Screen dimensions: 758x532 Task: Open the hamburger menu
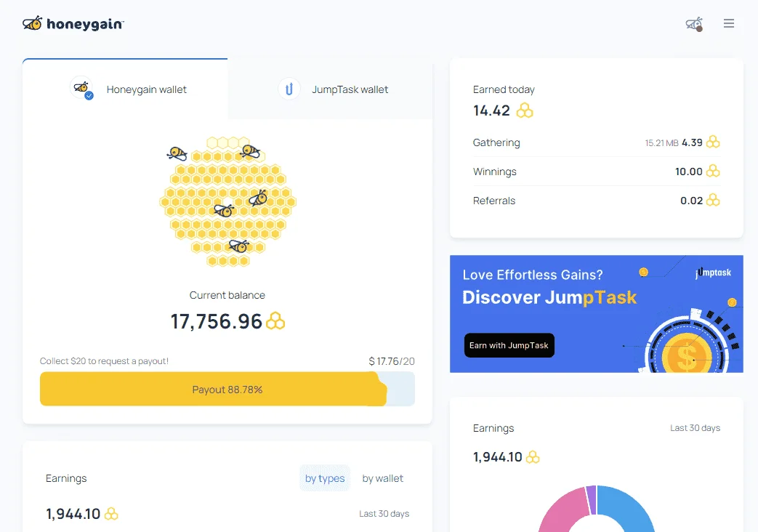click(x=728, y=23)
